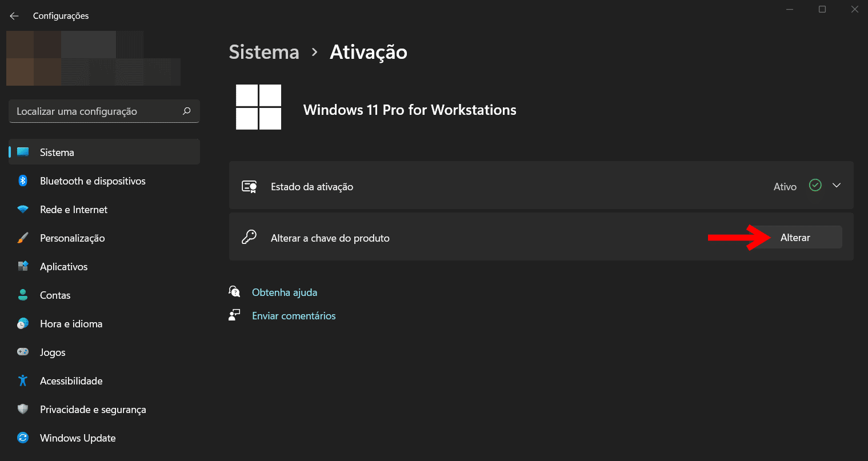The height and width of the screenshot is (461, 868).
Task: Click the user account picture tile
Action: coord(93,58)
